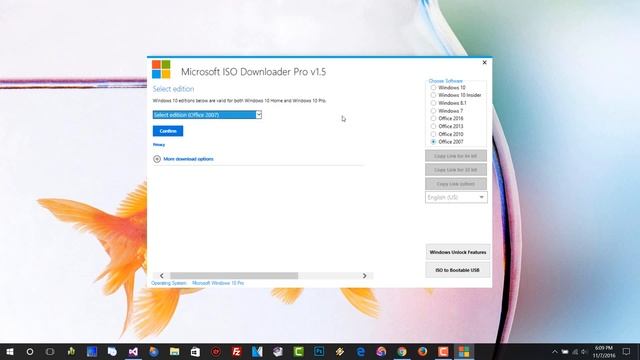Open the network icon in system tray
The height and width of the screenshot is (360, 640).
point(575,351)
